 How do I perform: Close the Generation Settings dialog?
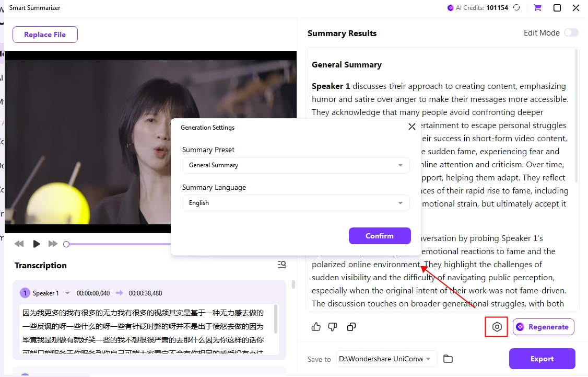[x=411, y=127]
